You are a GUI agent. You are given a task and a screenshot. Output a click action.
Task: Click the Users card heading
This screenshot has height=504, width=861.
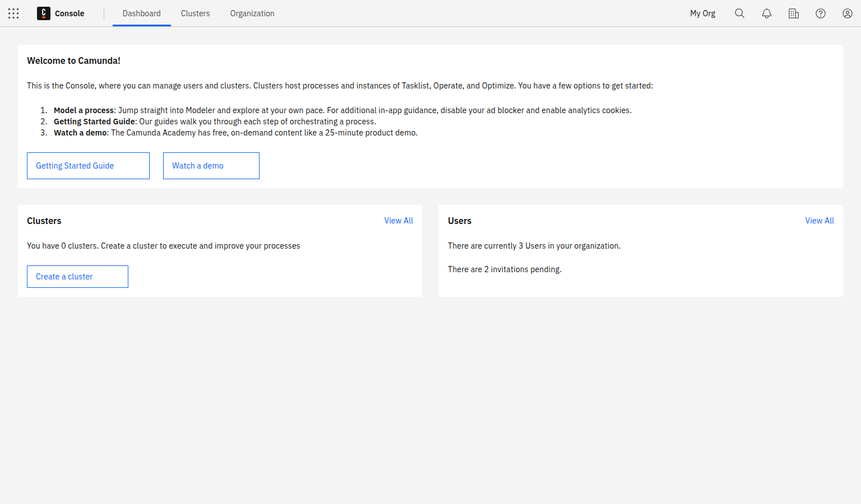click(459, 221)
